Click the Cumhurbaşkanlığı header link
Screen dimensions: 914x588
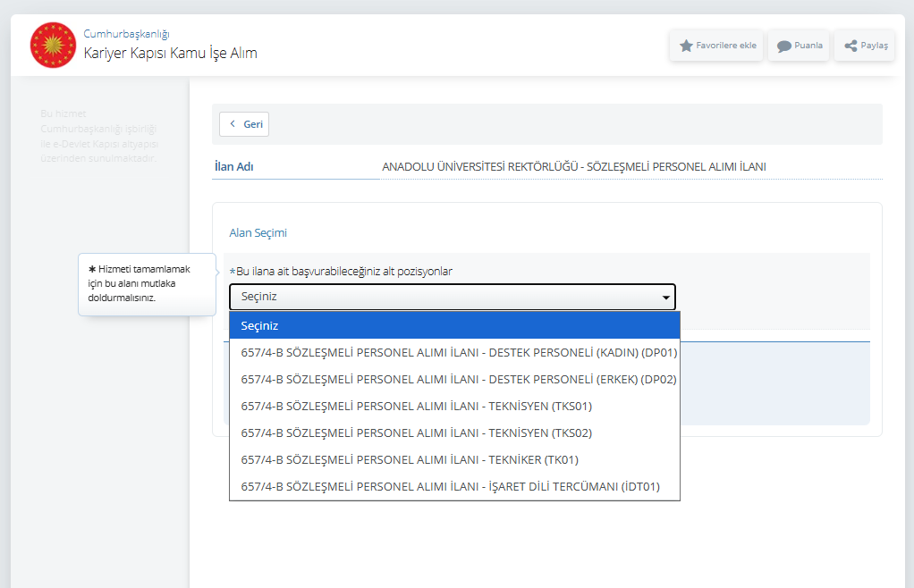point(126,34)
